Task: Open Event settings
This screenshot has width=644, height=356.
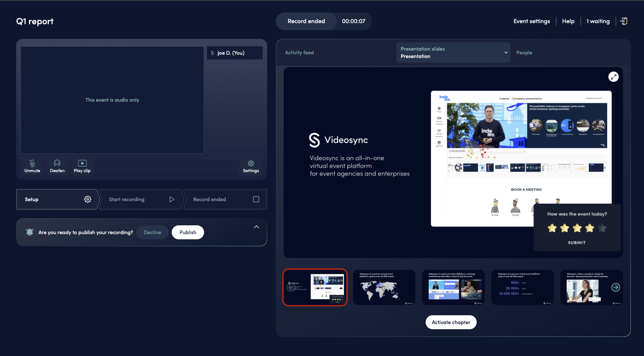Action: click(x=532, y=21)
